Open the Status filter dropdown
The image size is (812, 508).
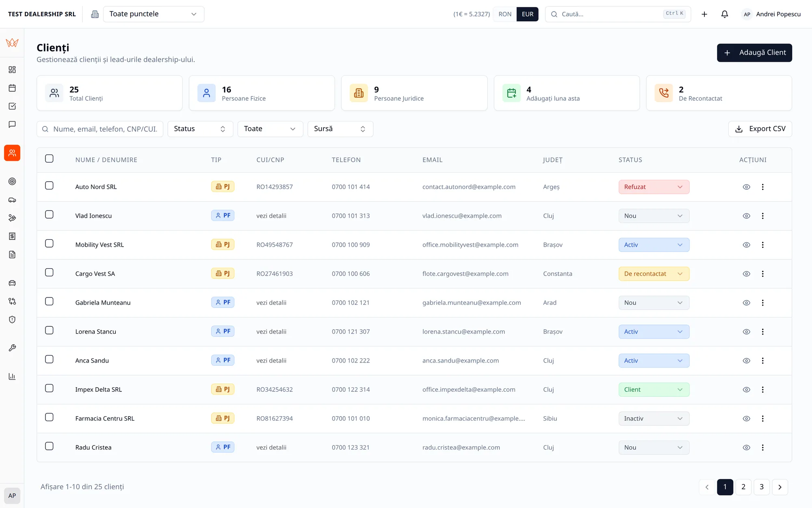[x=200, y=129]
